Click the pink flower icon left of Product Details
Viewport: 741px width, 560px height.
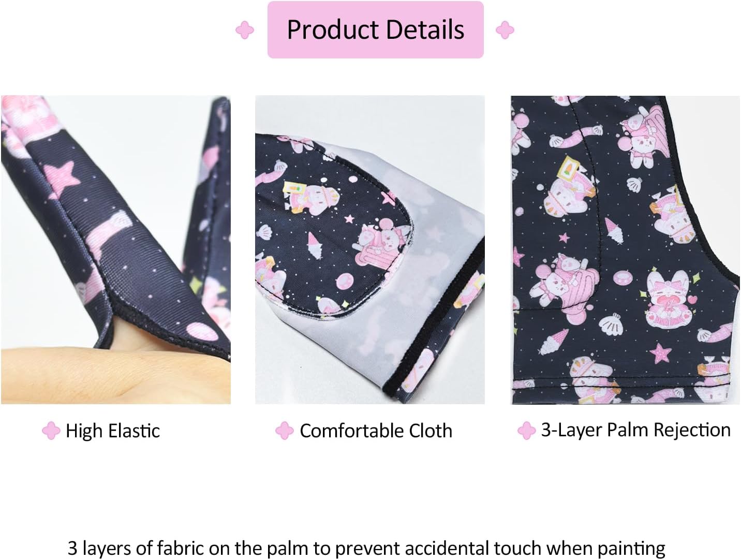pyautogui.click(x=245, y=30)
